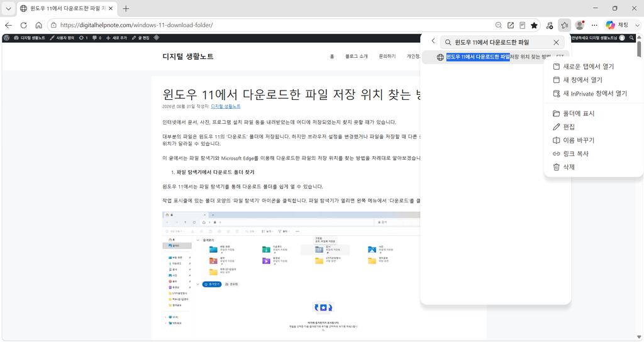Click the page vertical scrollbar thumb
The width and height of the screenshot is (644, 342).
(639, 49)
